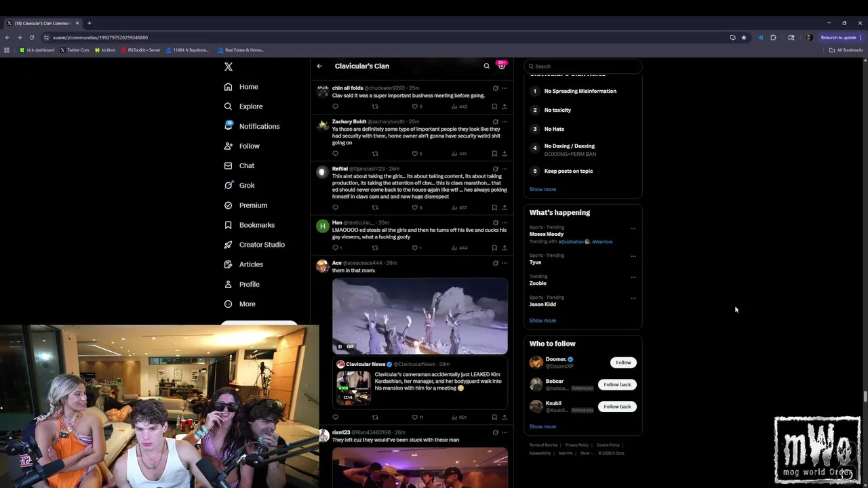Screen dimensions: 868x488
Task: Repost the Han post
Action: pyautogui.click(x=375, y=248)
